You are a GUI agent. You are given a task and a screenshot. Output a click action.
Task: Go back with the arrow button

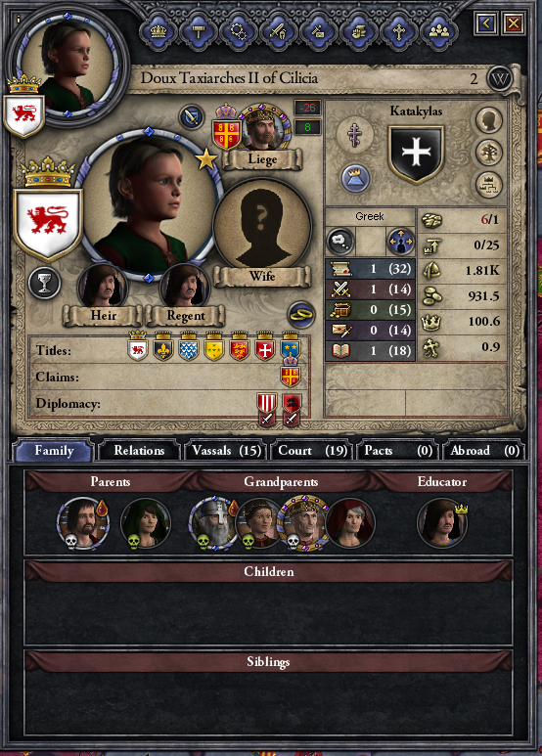pyautogui.click(x=485, y=22)
